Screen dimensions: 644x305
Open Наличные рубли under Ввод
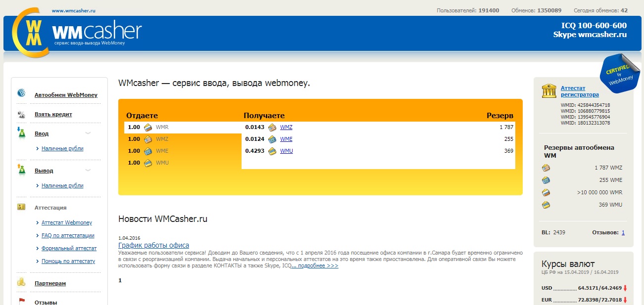(x=62, y=148)
